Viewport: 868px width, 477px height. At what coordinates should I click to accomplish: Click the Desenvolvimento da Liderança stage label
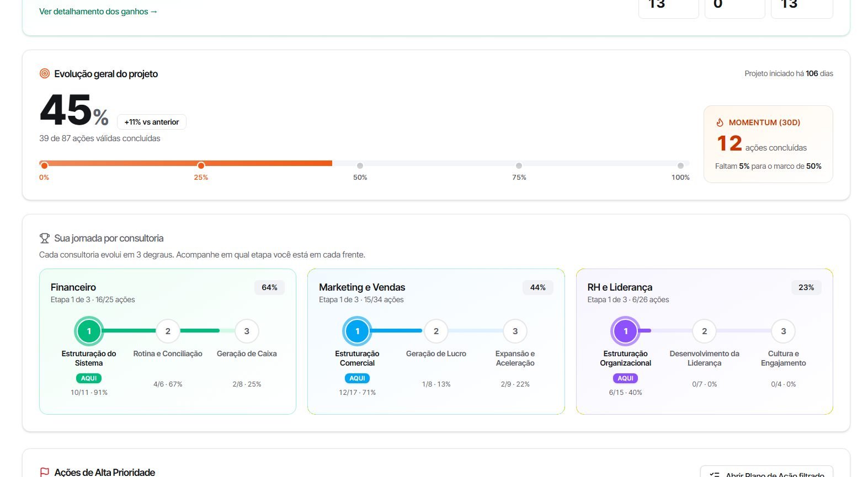tap(704, 358)
